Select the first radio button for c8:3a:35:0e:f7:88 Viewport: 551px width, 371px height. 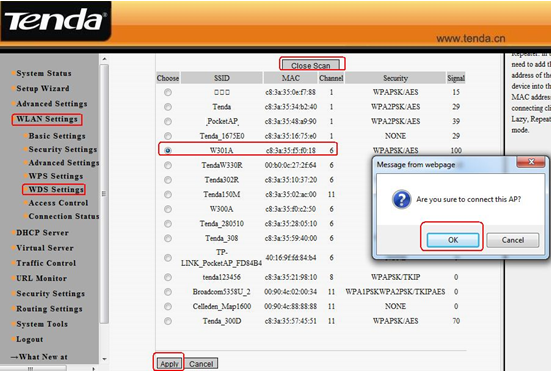pyautogui.click(x=168, y=92)
